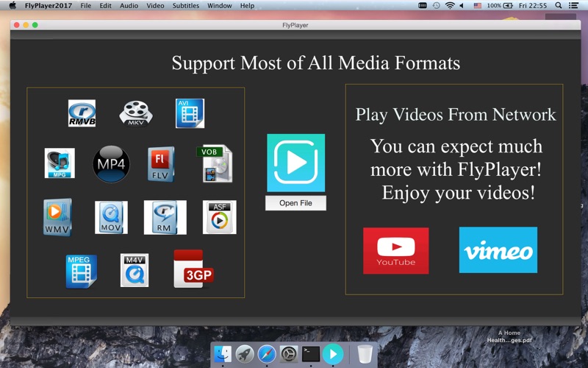Image resolution: width=588 pixels, height=368 pixels.
Task: Open Finder in the Dock
Action: [x=223, y=354]
